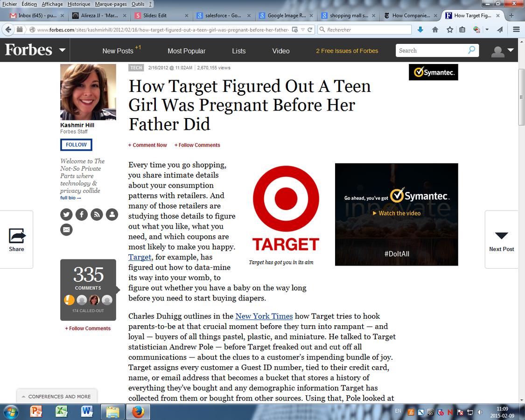Viewport: 525px width, 420px height.
Task: Open Word from the taskbar
Action: (87, 412)
